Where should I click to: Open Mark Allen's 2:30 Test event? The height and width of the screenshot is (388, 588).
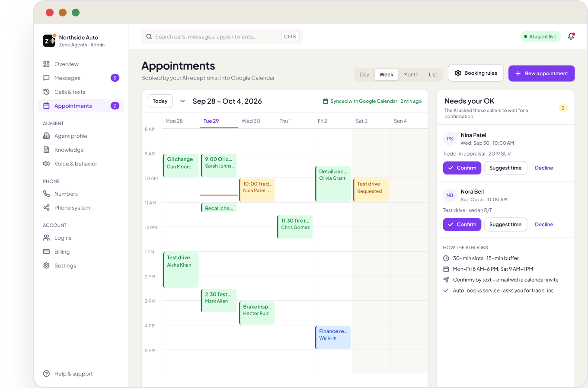coord(219,301)
